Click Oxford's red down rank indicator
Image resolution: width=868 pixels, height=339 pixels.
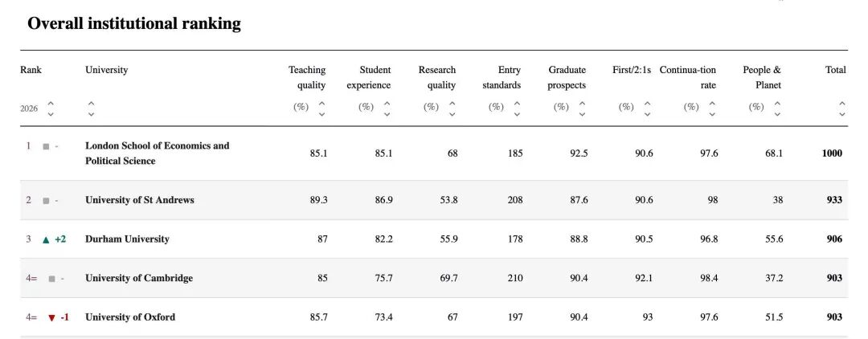[52, 317]
